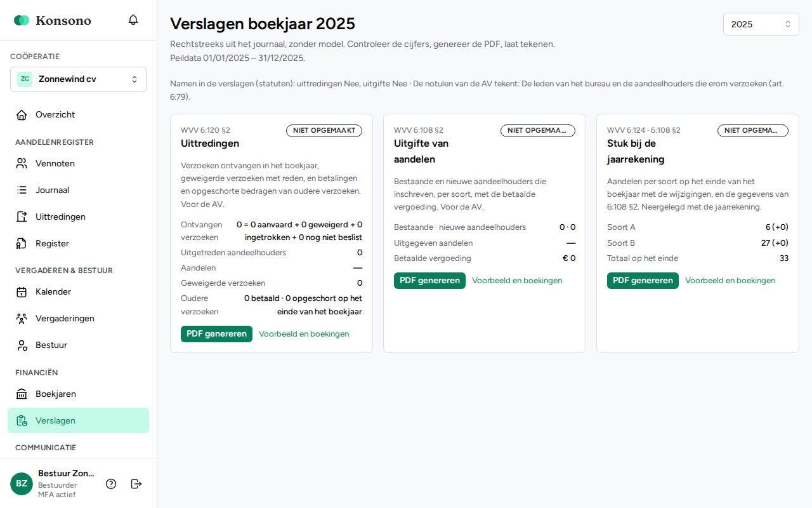Click the 'Betaalde vergoeding' label
The width and height of the screenshot is (812, 508).
(x=433, y=258)
